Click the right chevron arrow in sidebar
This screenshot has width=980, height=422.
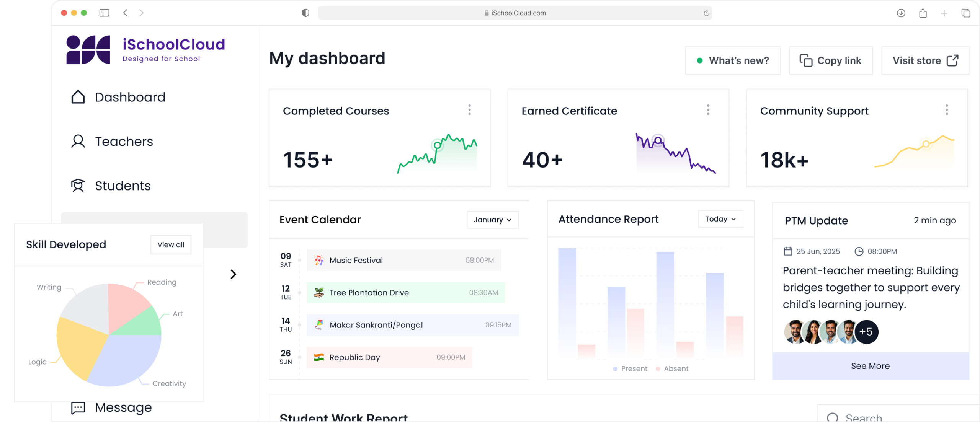(233, 274)
